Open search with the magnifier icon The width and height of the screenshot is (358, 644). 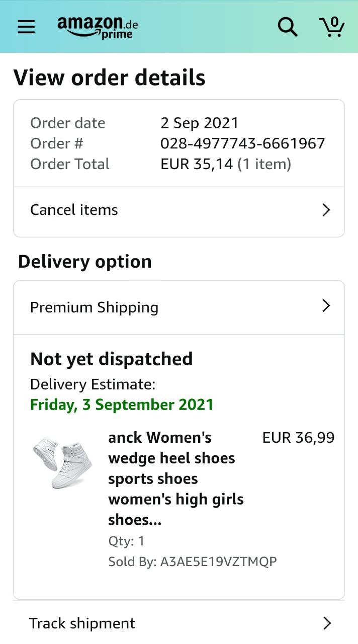coord(288,27)
